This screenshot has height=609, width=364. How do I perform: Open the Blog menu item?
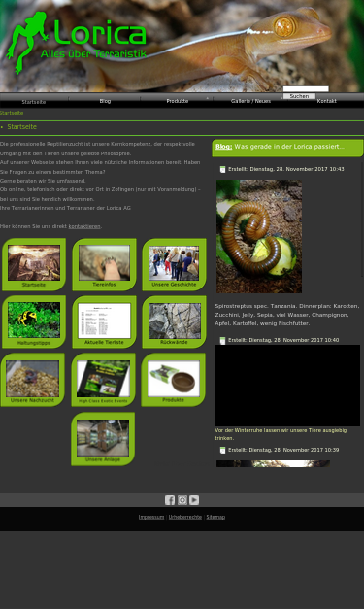pos(105,101)
